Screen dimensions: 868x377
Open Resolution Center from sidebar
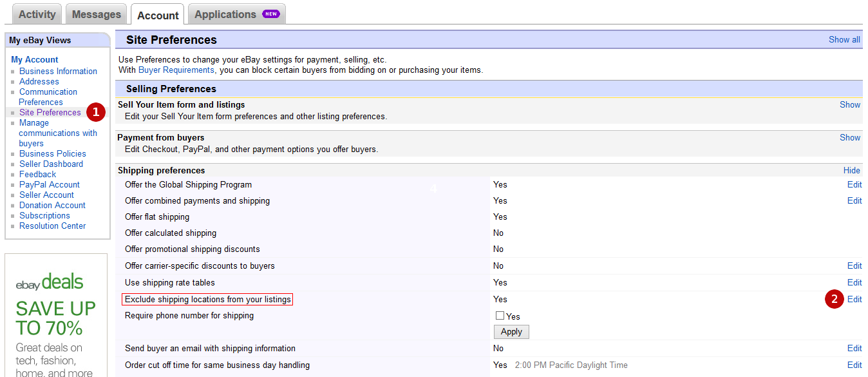[53, 226]
